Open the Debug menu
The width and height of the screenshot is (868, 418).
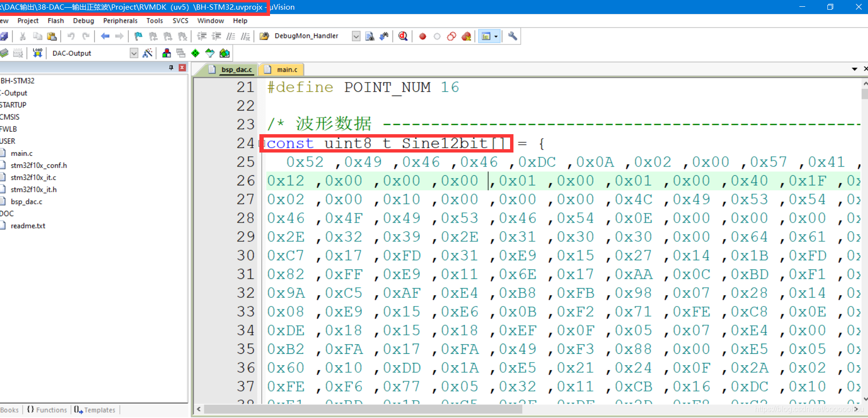click(x=84, y=21)
